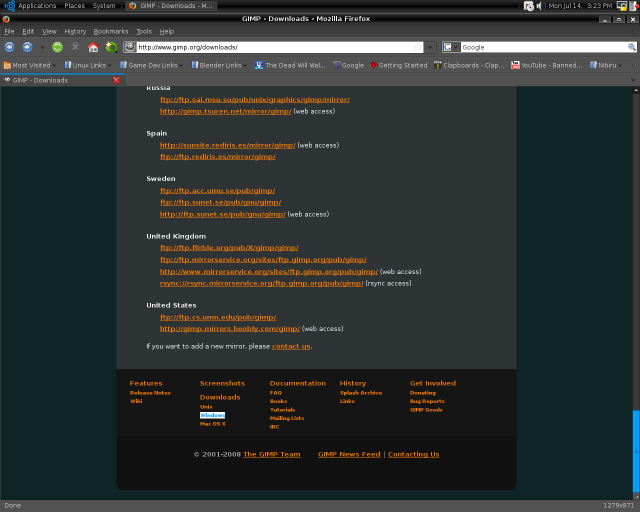Open gimp.tsuren.net mirror link

coord(226,111)
